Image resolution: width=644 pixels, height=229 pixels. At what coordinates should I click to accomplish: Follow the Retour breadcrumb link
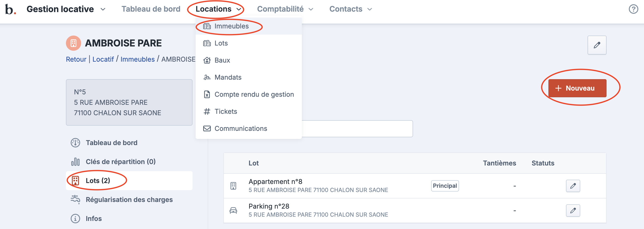click(x=76, y=59)
